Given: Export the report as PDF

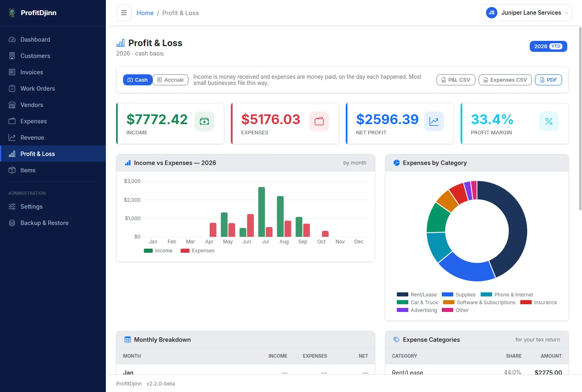Looking at the screenshot, I should click(548, 80).
